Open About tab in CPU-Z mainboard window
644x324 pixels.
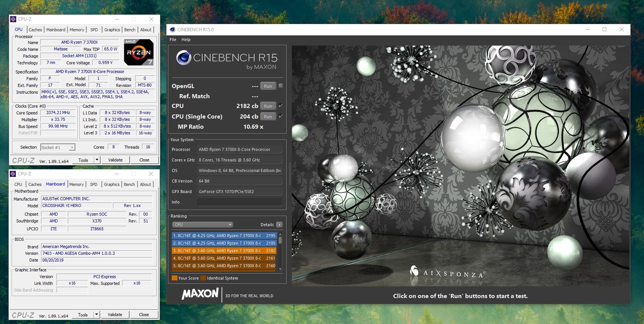(x=145, y=184)
